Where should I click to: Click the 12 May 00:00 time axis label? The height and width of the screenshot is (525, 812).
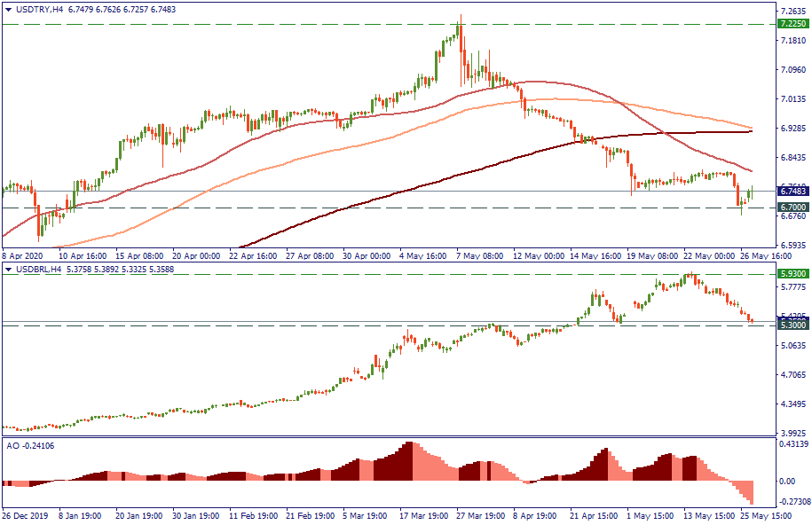coord(540,253)
